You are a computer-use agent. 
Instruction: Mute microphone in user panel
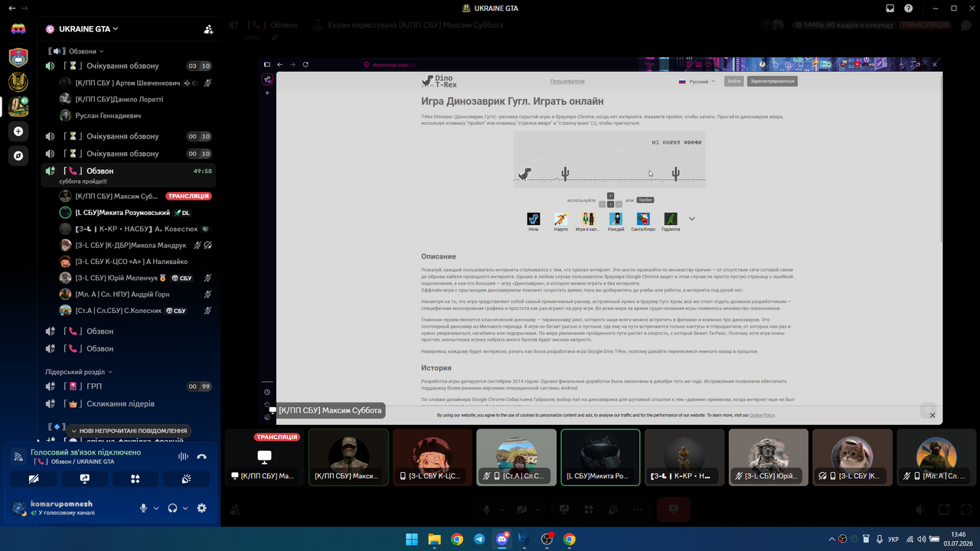tap(143, 508)
